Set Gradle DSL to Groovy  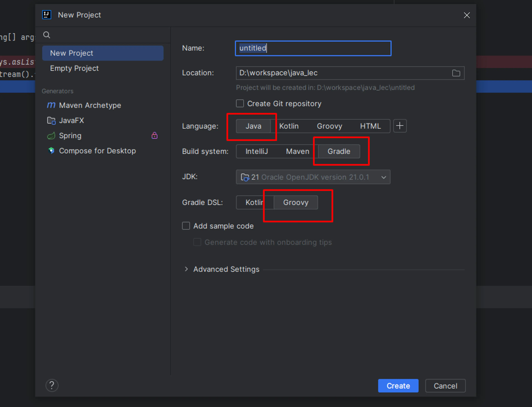pos(296,202)
